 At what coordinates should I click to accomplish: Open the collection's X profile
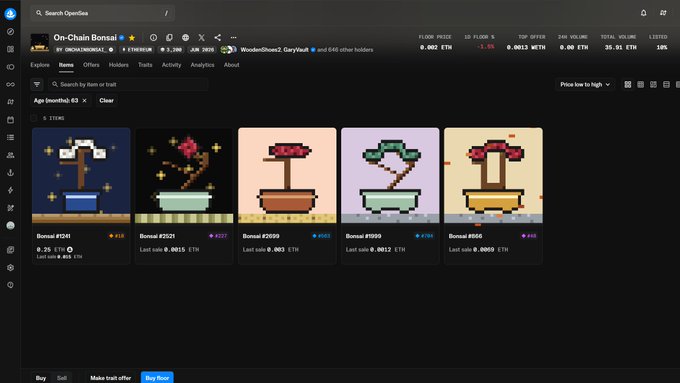pos(201,38)
